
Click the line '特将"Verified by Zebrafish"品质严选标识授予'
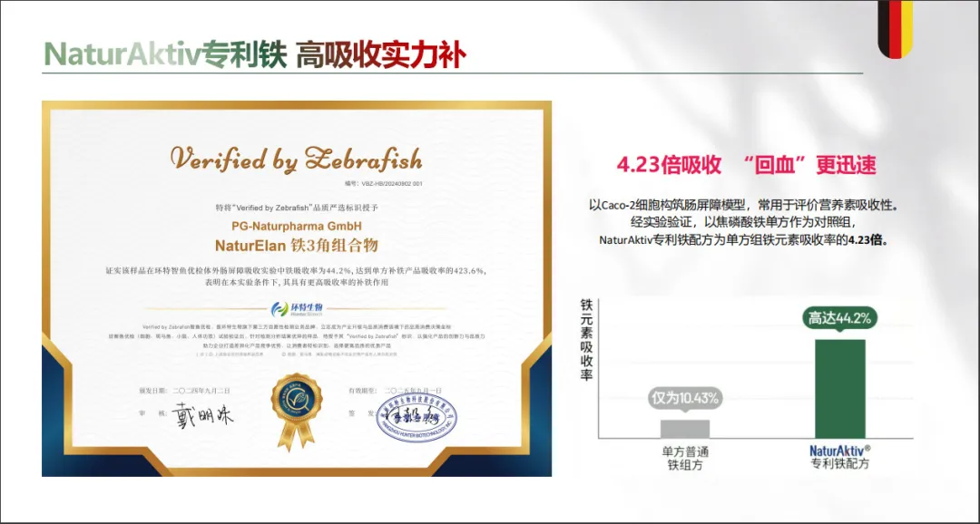[296, 208]
